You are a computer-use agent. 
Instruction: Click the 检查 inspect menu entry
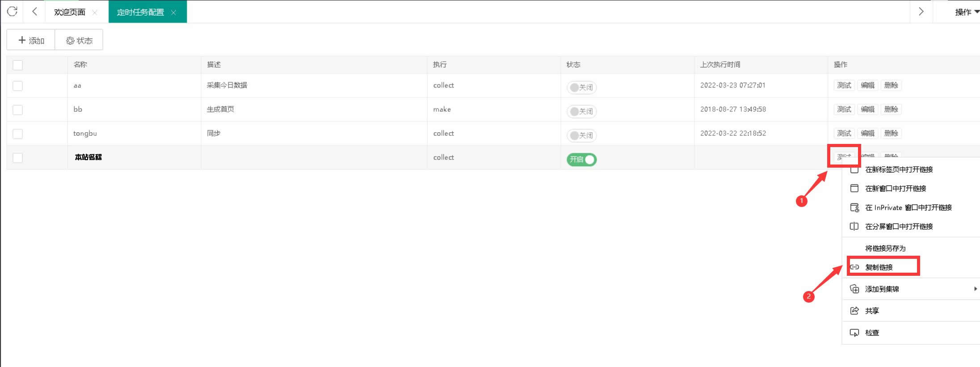point(872,333)
